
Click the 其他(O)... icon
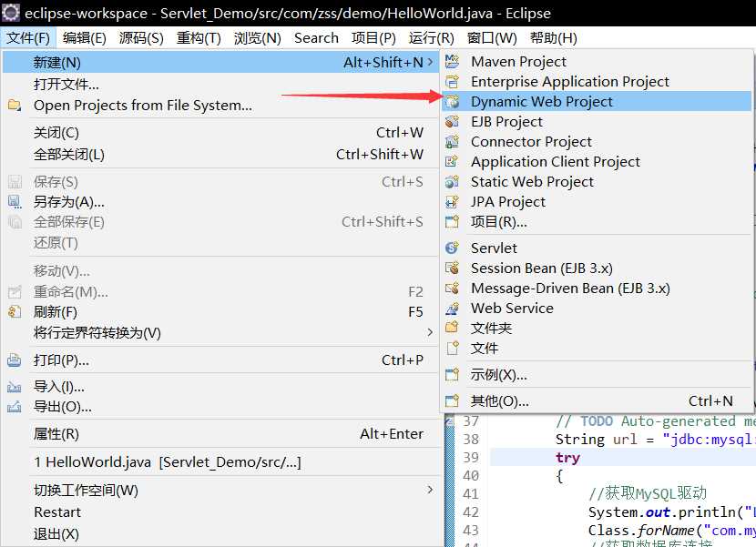[452, 400]
